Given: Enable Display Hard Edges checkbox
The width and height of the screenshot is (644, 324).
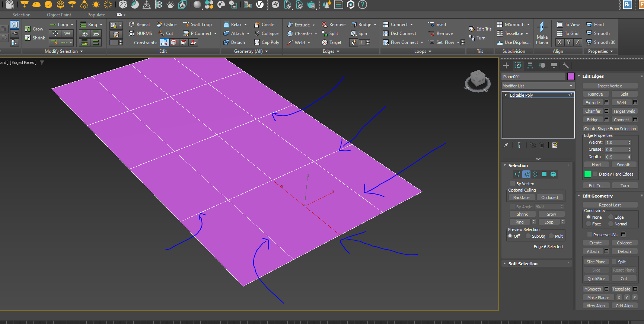Looking at the screenshot, I should [x=595, y=174].
